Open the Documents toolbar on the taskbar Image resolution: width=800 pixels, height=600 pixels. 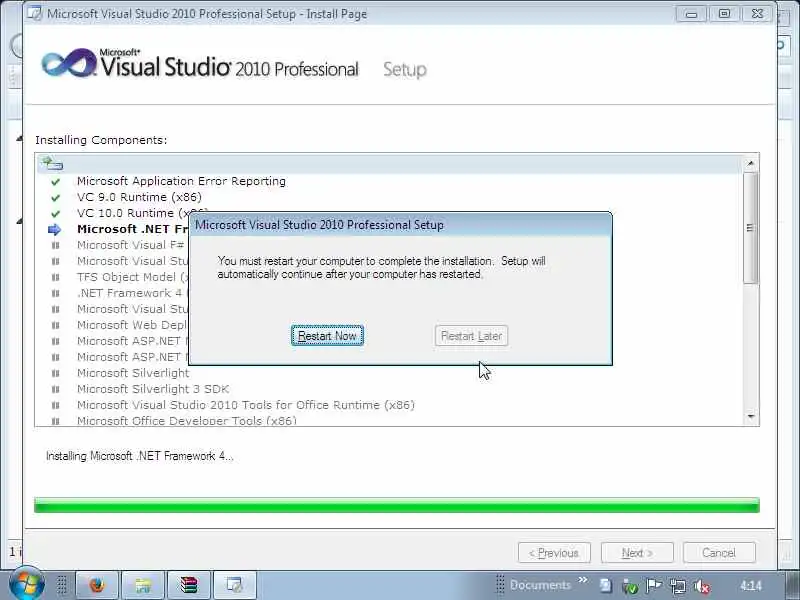point(540,585)
